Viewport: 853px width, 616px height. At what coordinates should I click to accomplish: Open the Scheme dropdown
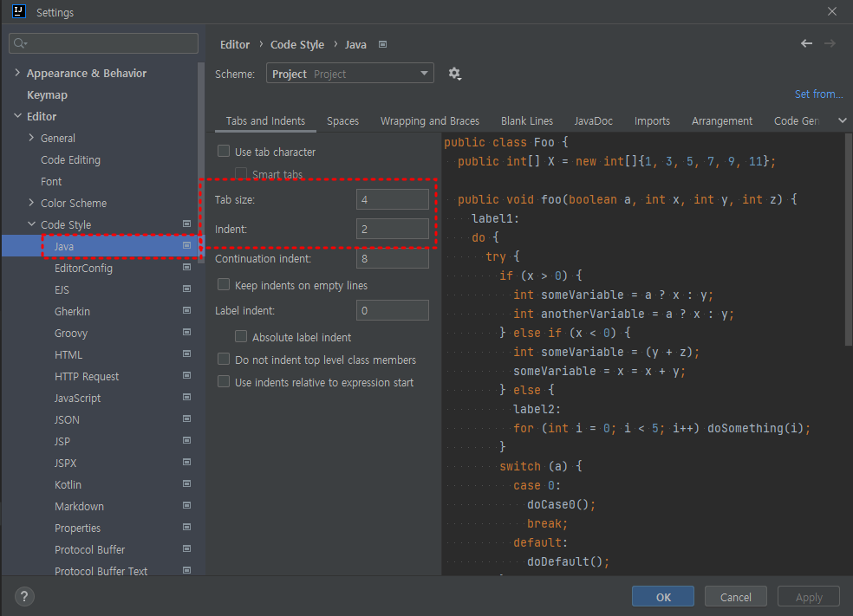(x=350, y=74)
